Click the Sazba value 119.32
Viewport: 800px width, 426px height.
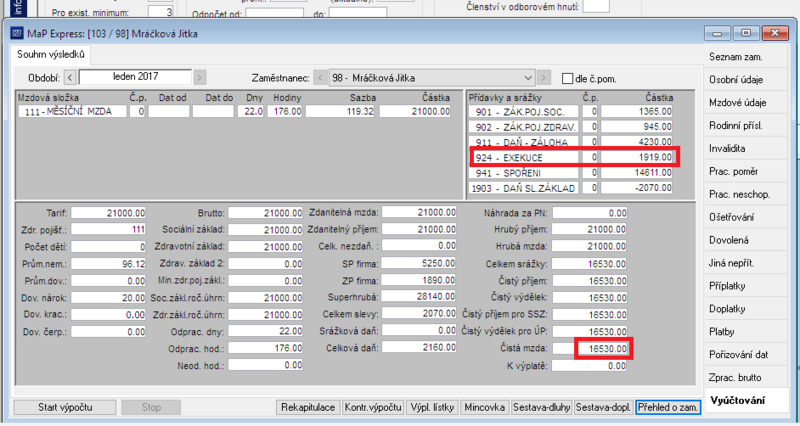point(341,111)
